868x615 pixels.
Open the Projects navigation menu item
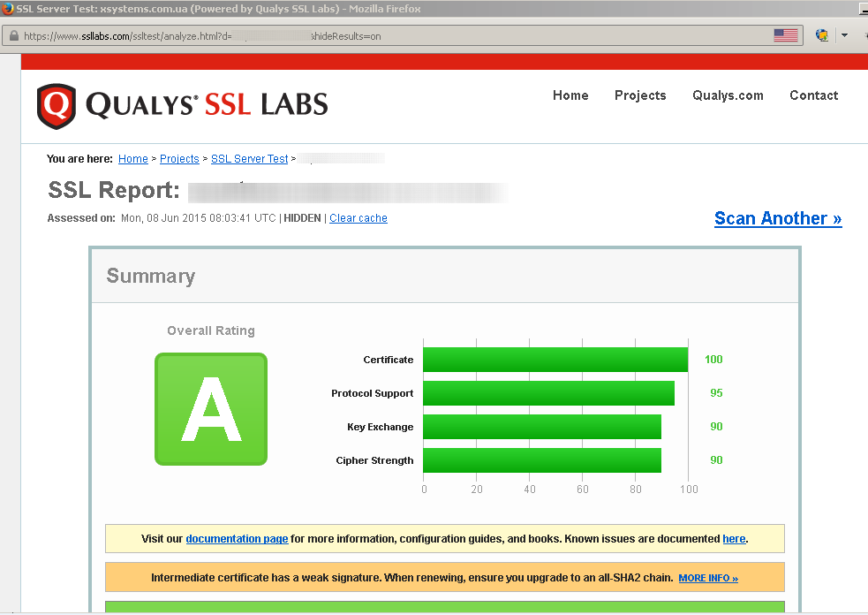click(x=640, y=95)
